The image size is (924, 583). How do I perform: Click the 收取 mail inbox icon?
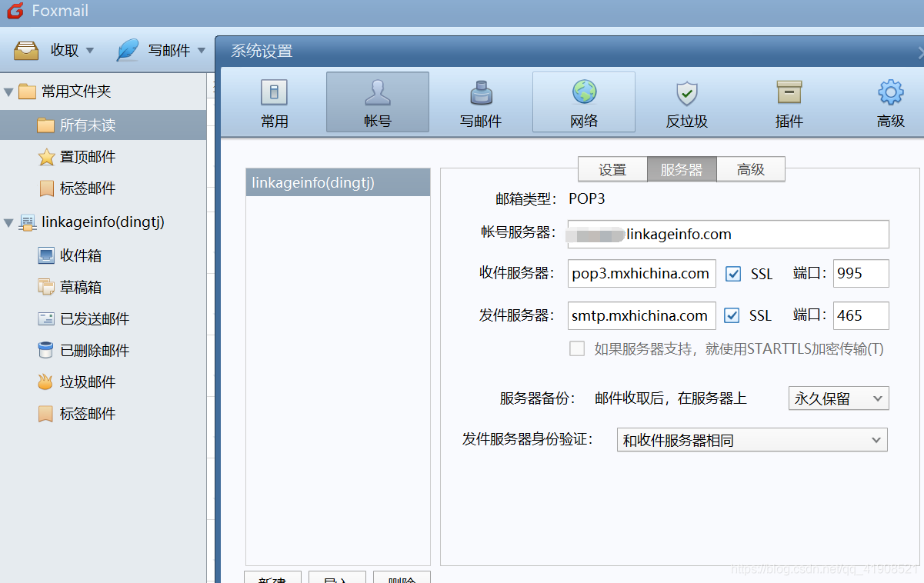click(26, 50)
